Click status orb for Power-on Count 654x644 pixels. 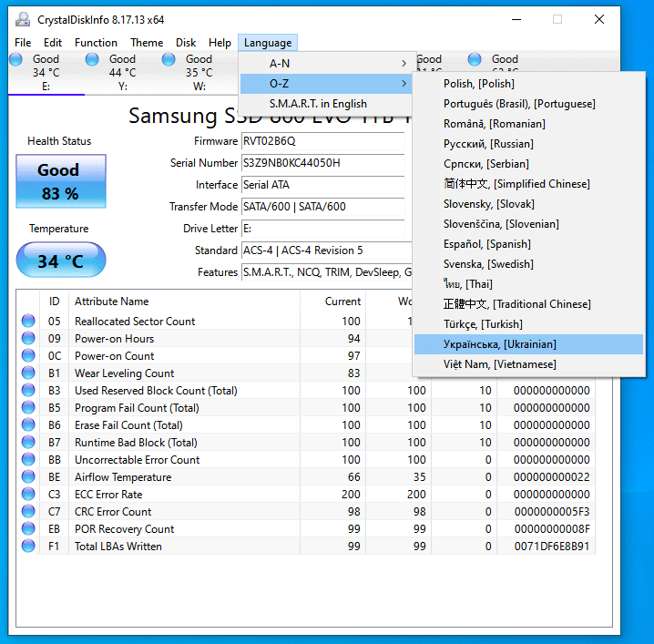[x=28, y=355]
